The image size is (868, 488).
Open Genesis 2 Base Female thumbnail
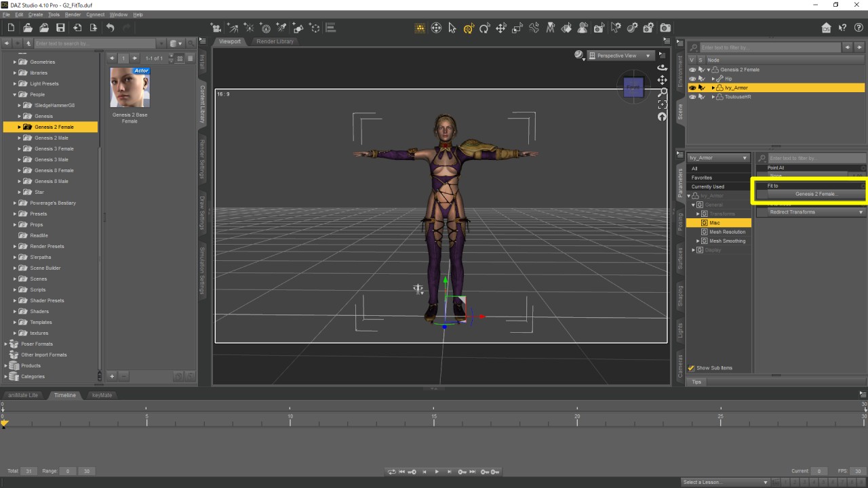(130, 87)
